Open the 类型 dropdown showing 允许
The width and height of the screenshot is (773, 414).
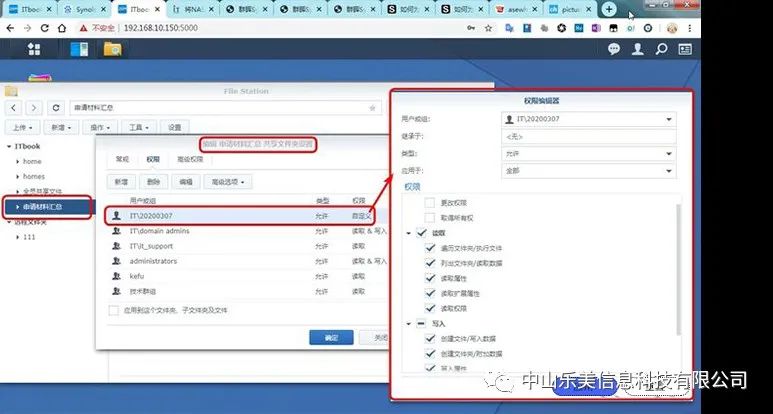pyautogui.click(x=589, y=154)
